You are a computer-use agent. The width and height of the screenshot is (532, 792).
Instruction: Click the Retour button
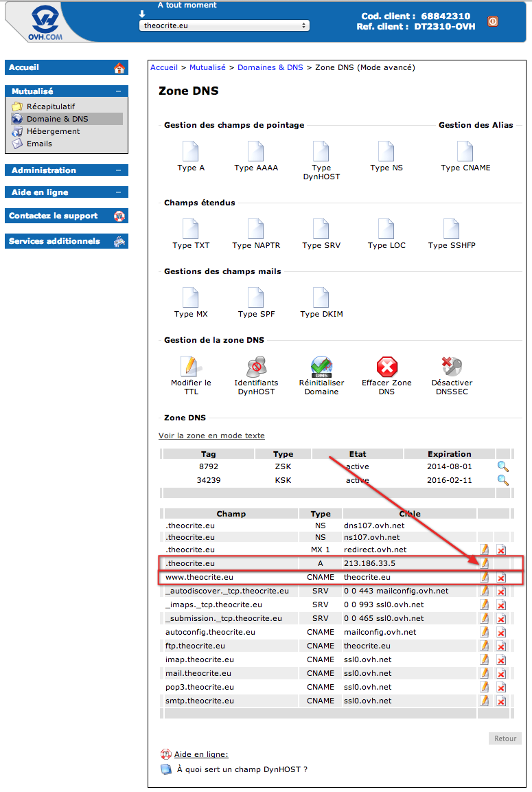pos(505,738)
